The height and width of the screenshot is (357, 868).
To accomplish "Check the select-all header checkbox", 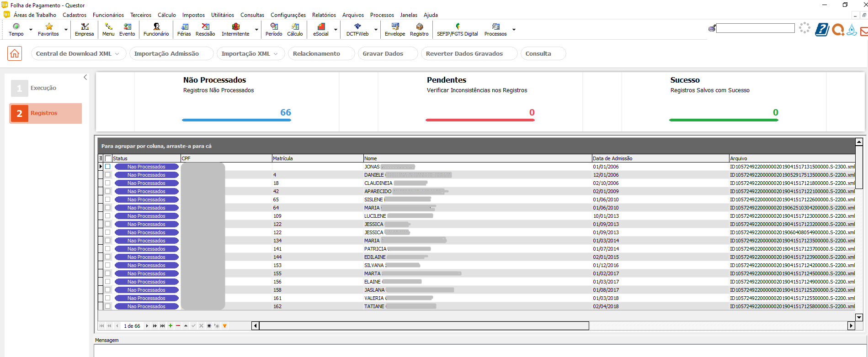I will (x=108, y=158).
